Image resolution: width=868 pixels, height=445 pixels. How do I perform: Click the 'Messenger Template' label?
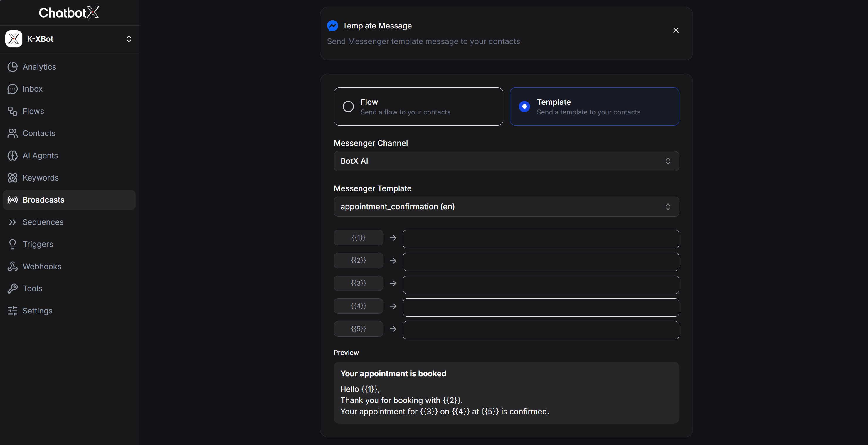372,188
